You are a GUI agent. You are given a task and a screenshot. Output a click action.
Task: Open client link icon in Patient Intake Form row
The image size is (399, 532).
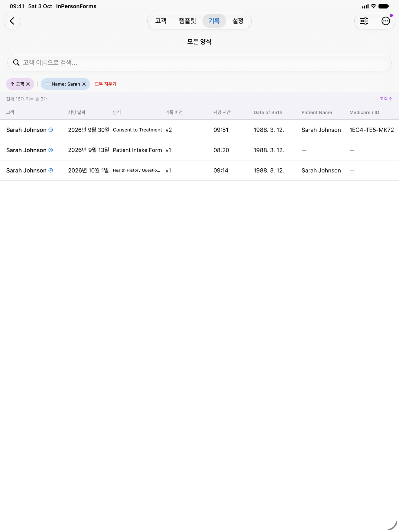point(51,150)
